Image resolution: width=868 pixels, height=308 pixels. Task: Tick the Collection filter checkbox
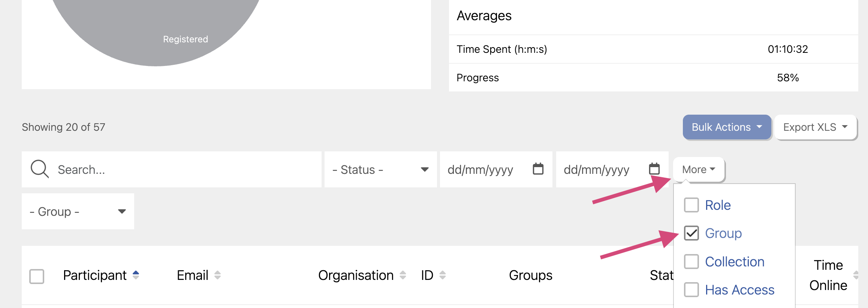tap(691, 262)
